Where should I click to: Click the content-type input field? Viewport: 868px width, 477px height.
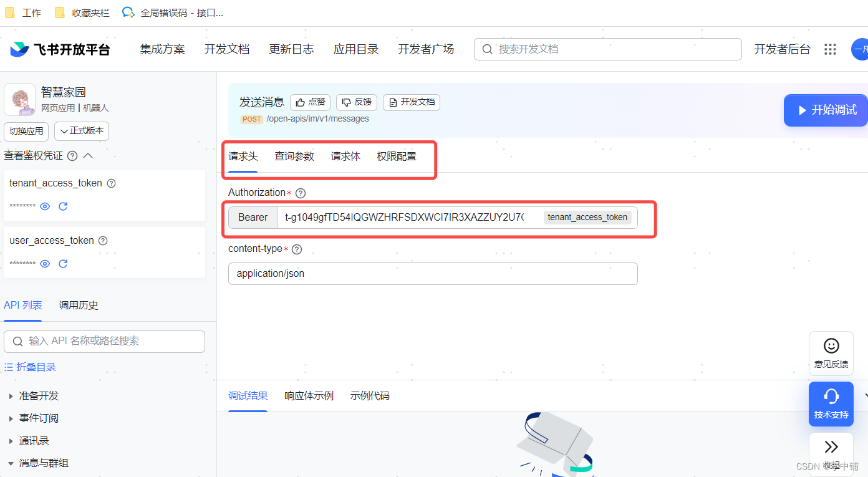[x=433, y=274]
